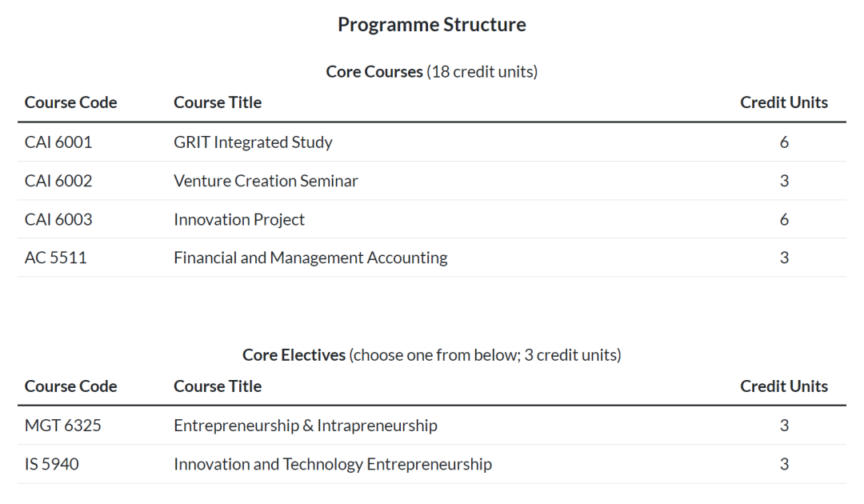
Task: Select the IS 5940 course code
Action: click(52, 464)
